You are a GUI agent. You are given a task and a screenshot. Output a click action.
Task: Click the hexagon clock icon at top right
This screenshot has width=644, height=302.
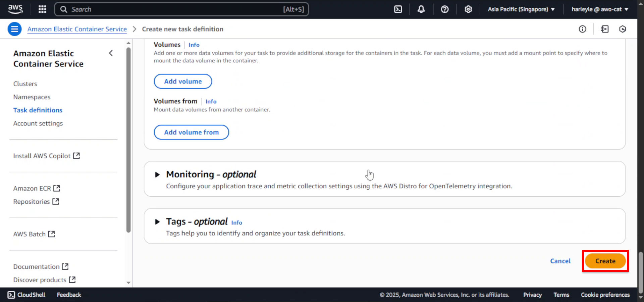tap(623, 29)
